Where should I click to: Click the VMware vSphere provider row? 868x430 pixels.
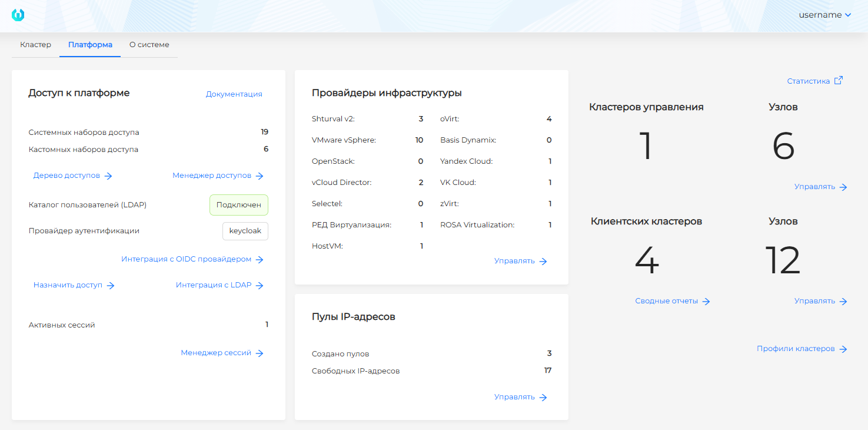pos(367,140)
